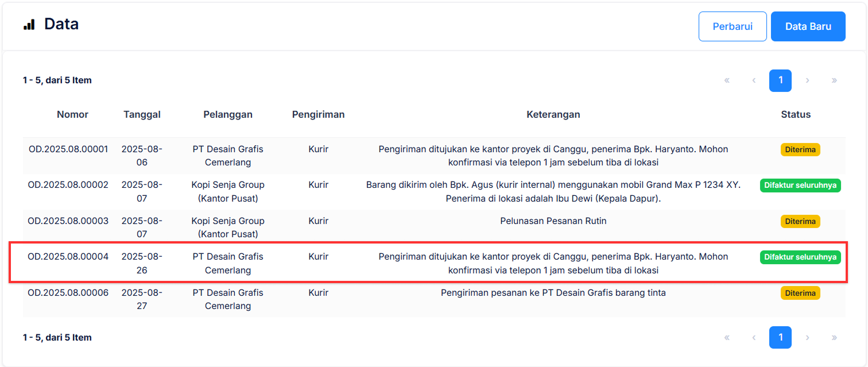
Task: Sort the table by the Tanggal column
Action: tap(142, 114)
